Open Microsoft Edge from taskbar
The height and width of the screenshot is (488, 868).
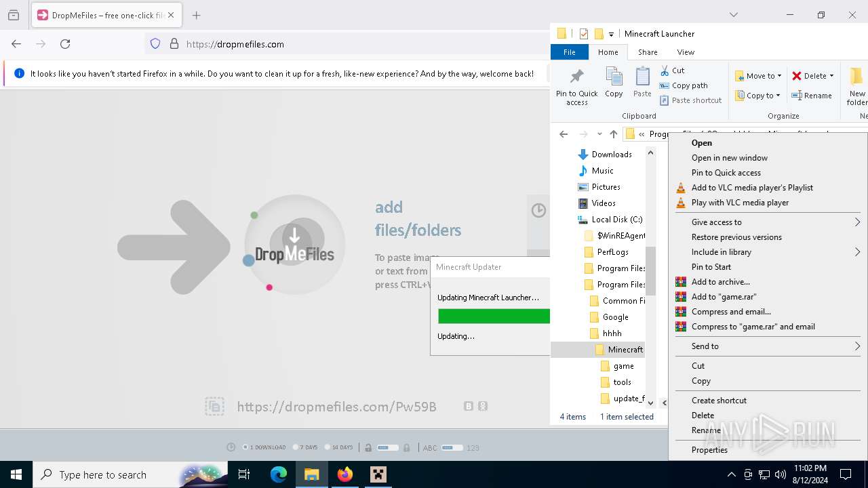click(279, 474)
